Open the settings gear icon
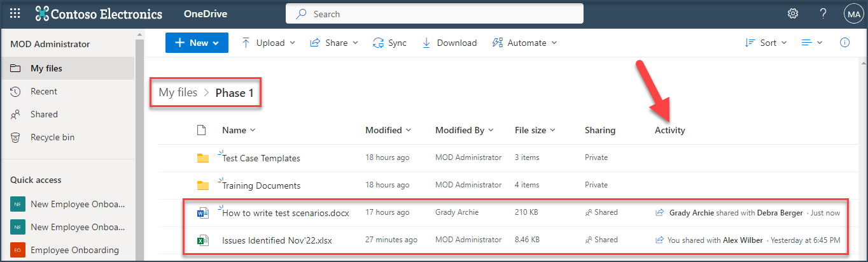Viewport: 868px width, 262px height. pos(792,13)
